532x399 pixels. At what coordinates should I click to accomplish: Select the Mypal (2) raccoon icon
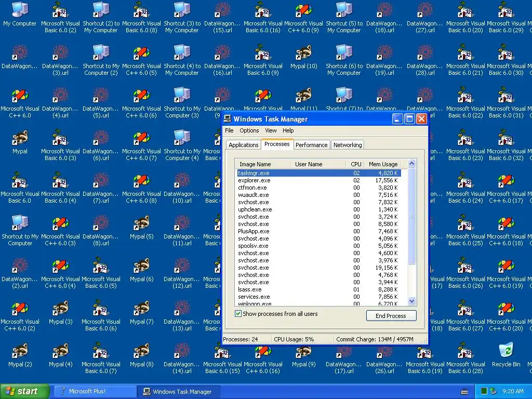click(20, 355)
